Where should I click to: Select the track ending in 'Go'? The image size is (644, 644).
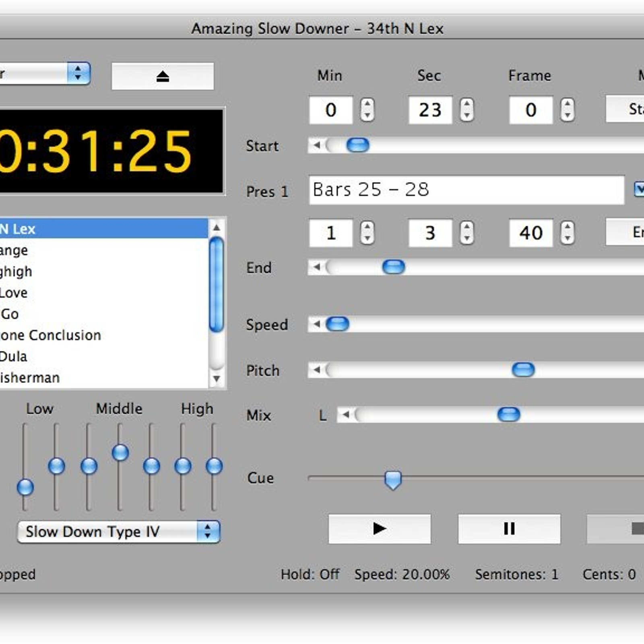[x=104, y=314]
